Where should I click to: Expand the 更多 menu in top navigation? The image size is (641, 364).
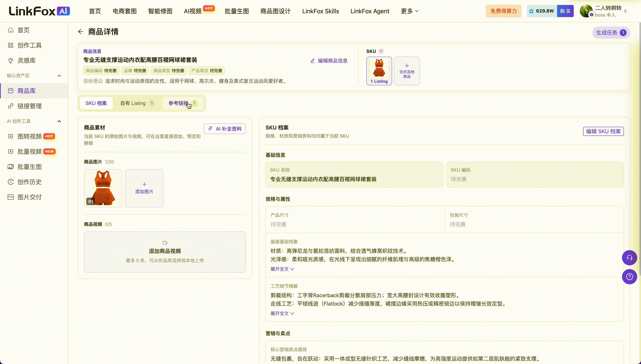[409, 11]
